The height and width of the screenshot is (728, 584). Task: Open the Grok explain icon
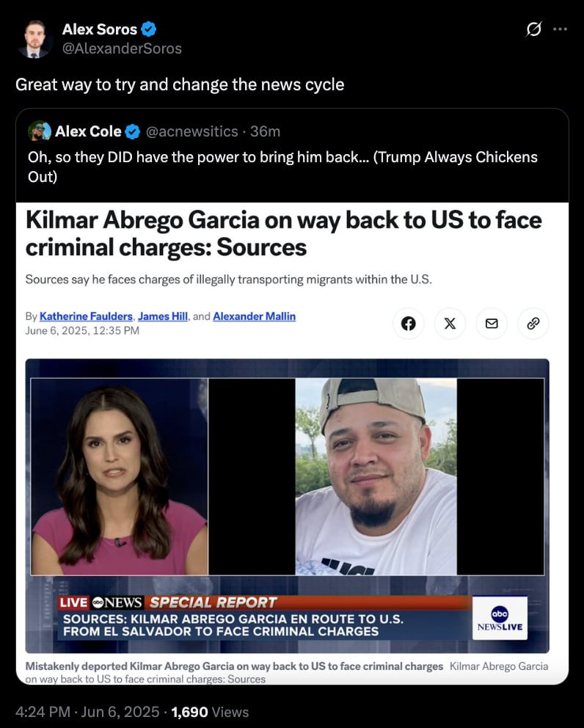pos(533,29)
